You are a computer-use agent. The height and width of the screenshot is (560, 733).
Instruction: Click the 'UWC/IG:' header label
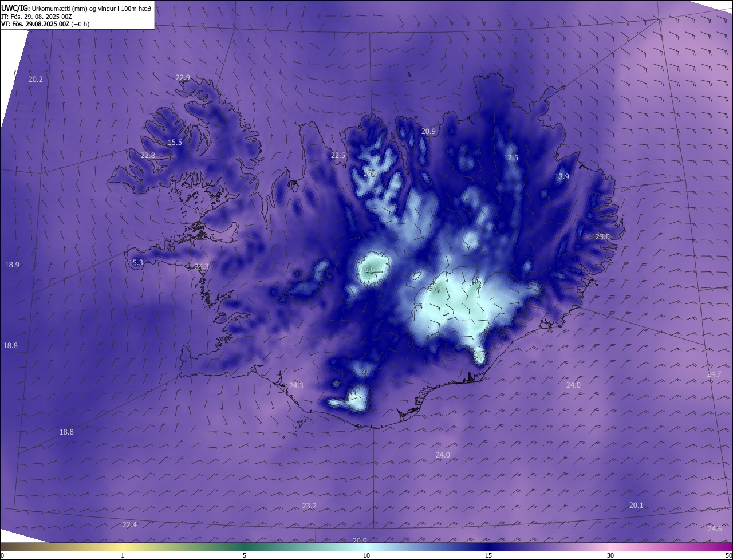15,8
